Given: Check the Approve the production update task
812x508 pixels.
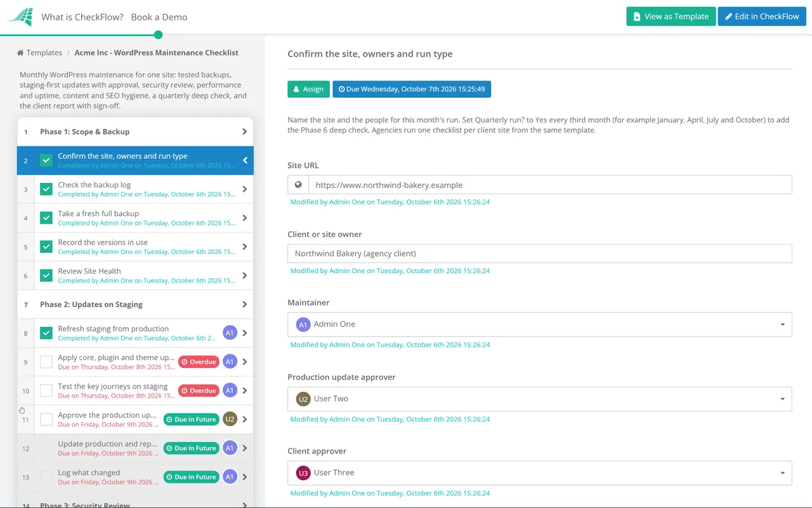Looking at the screenshot, I should pos(46,419).
